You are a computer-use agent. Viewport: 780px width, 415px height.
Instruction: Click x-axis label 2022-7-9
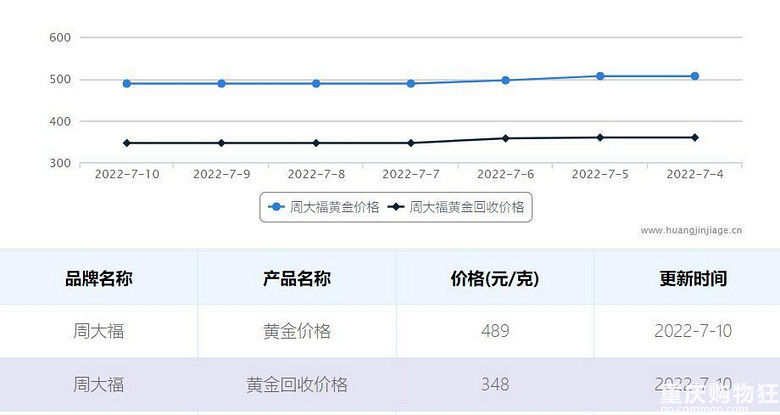pyautogui.click(x=221, y=174)
